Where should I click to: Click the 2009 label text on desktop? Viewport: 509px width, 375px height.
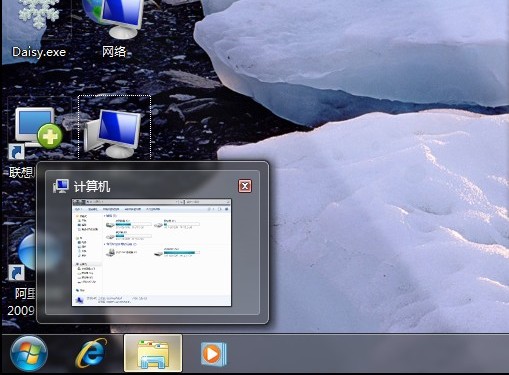21,310
